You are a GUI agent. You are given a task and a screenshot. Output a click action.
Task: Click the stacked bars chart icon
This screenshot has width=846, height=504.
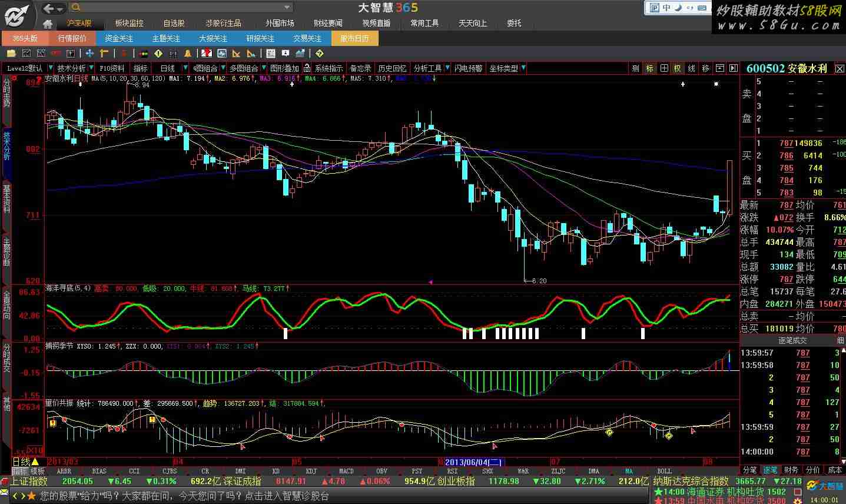301,54
